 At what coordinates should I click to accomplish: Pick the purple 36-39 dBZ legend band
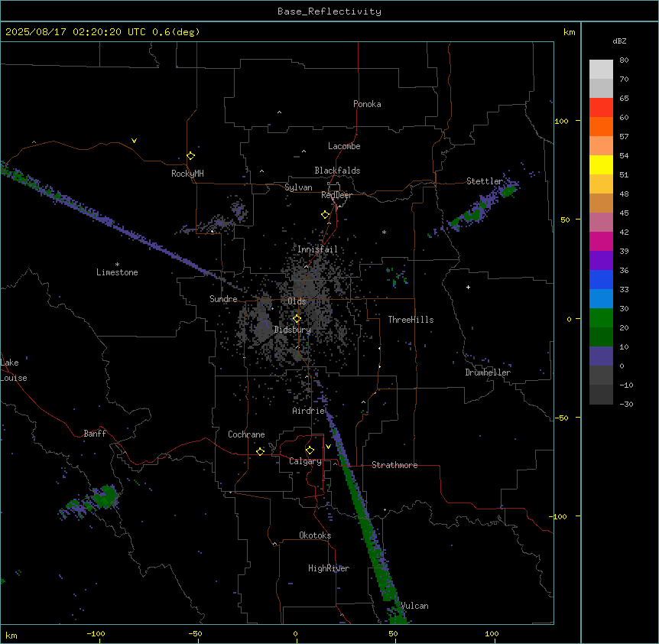tap(601, 261)
